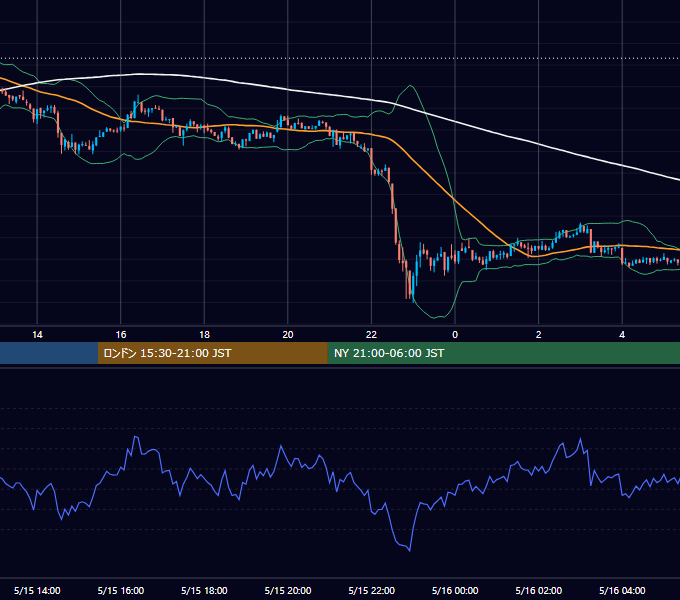
Task: Click the 5/16 02:00 date label
Action: pos(539,590)
